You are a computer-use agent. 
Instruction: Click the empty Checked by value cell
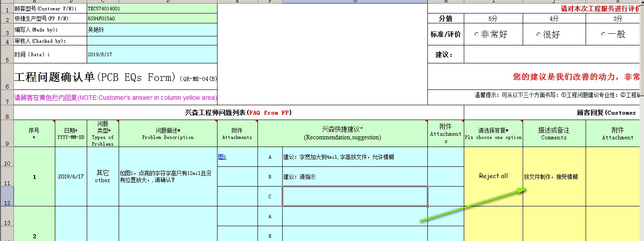tap(152, 41)
